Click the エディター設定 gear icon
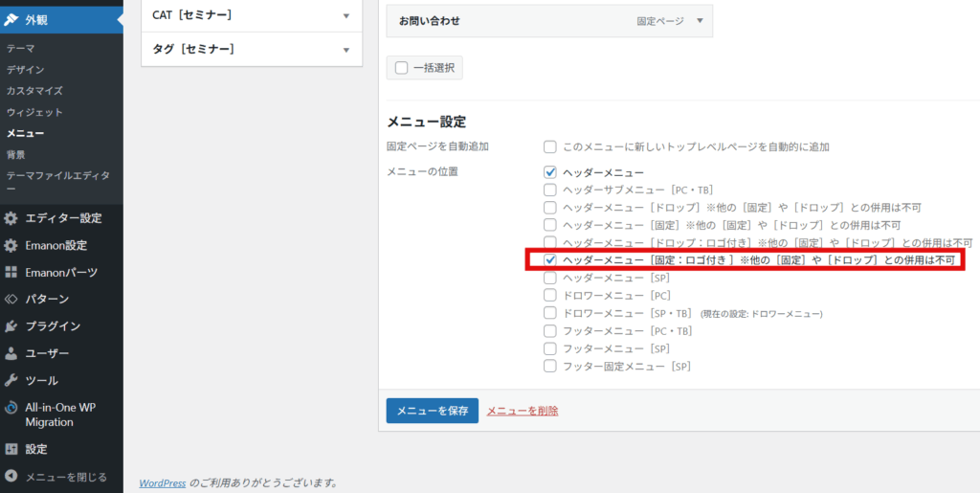The height and width of the screenshot is (493, 980). [x=11, y=218]
